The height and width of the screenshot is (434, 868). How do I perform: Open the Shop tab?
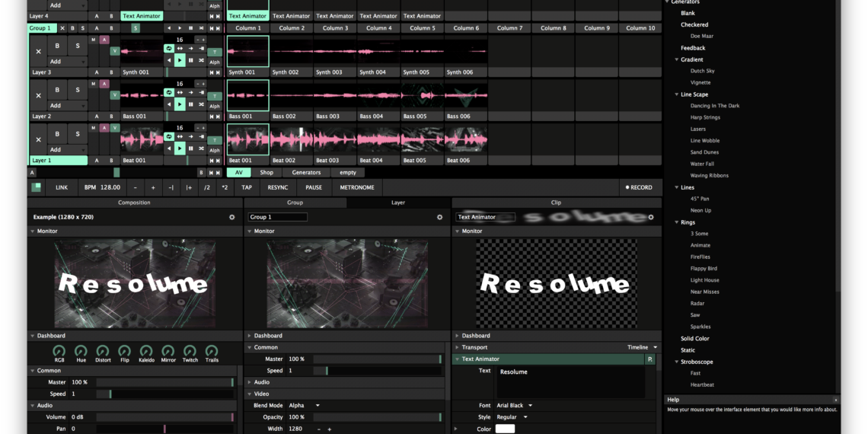coord(266,172)
